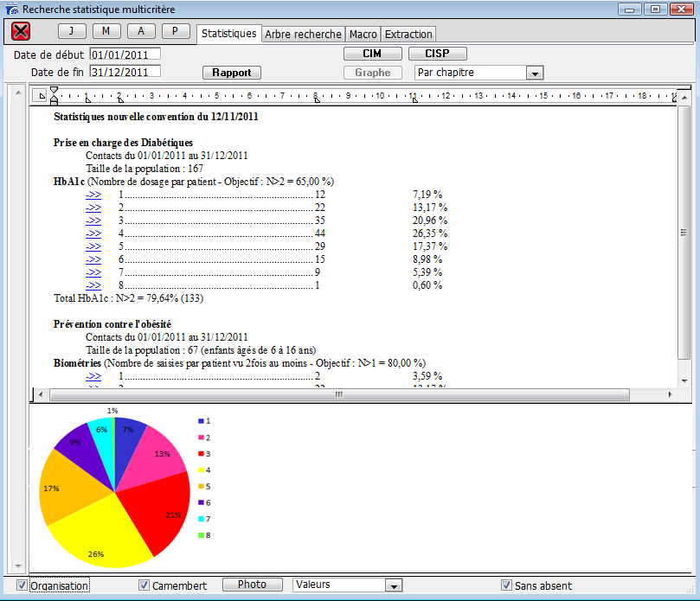Switch to the Arbre recherche tab
This screenshot has height=601, width=700.
click(303, 35)
